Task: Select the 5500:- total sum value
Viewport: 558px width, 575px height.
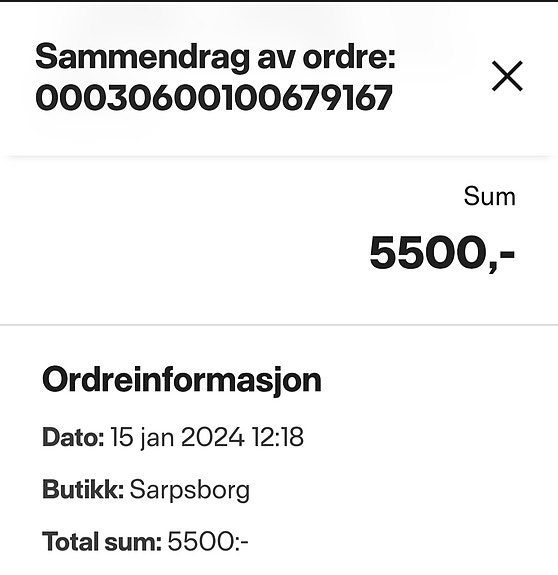Action: click(208, 542)
